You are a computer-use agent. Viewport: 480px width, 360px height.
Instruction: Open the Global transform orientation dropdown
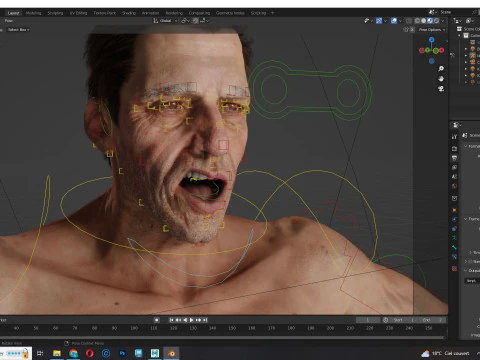click(x=165, y=21)
